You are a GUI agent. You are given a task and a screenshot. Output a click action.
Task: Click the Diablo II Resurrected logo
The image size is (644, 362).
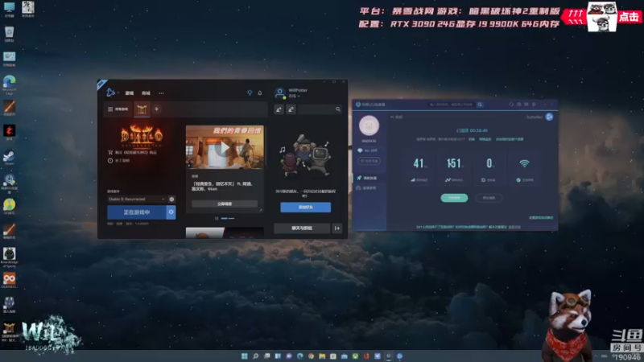point(142,136)
